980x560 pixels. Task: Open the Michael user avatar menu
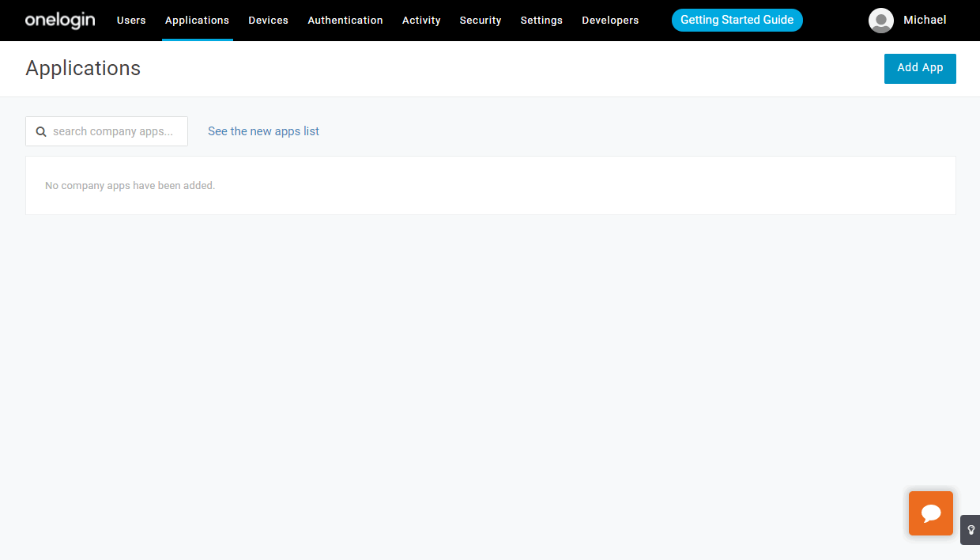[x=880, y=21]
